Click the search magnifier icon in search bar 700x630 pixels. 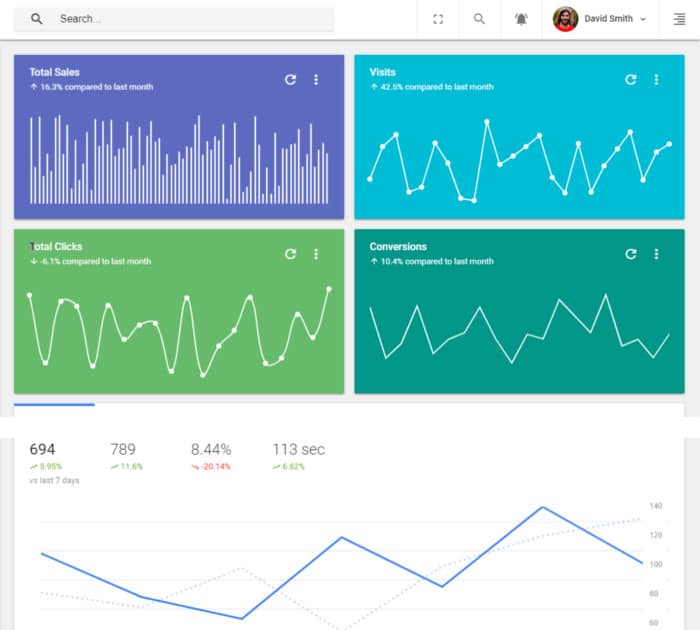pyautogui.click(x=37, y=19)
